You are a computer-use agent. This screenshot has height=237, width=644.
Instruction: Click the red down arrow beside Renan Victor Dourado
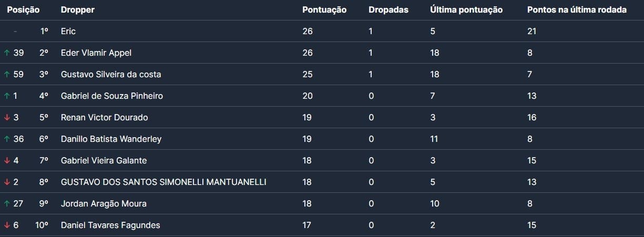[7, 117]
